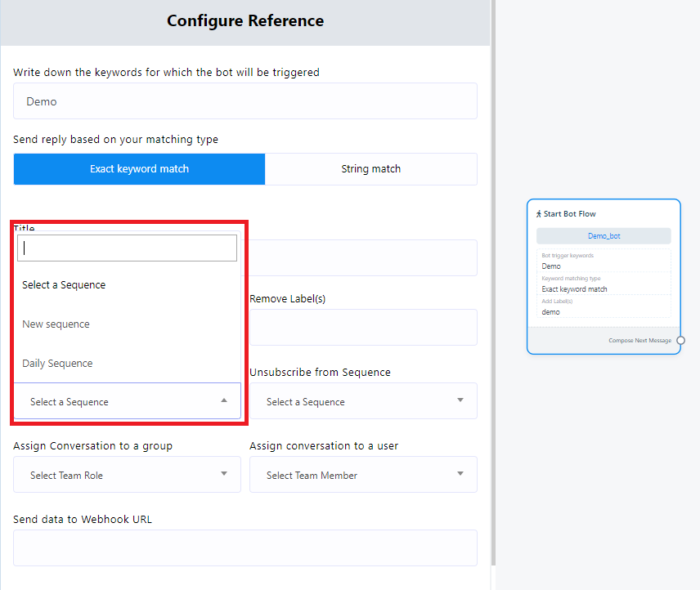Choose New sequence from the dropdown list
This screenshot has width=700, height=590.
(56, 324)
